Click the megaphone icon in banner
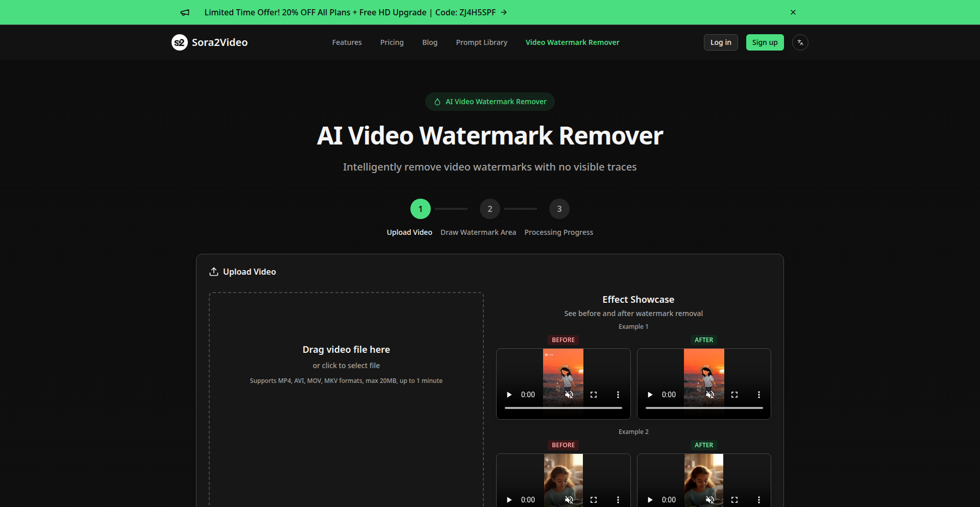Screen dimensions: 980x507 click(185, 12)
